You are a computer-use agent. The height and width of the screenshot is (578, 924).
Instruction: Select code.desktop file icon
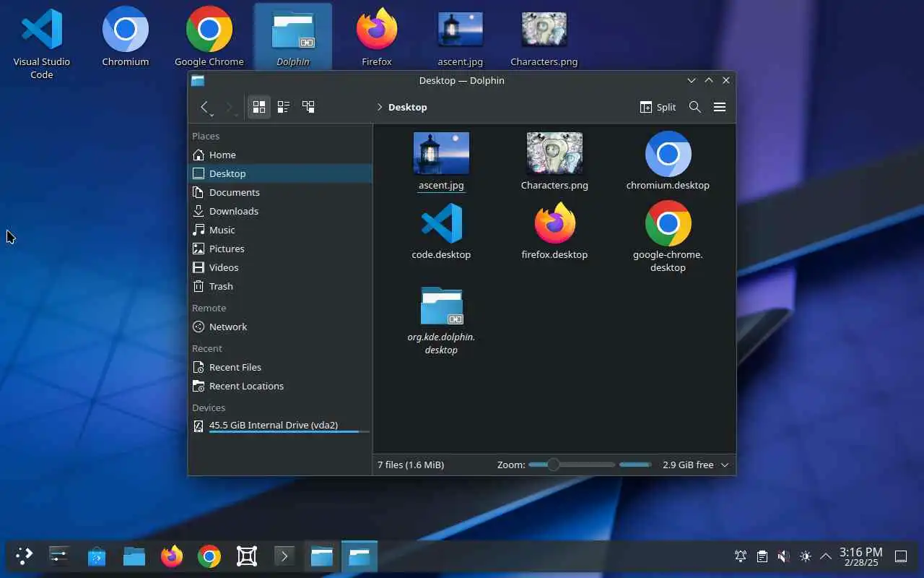[x=441, y=223]
